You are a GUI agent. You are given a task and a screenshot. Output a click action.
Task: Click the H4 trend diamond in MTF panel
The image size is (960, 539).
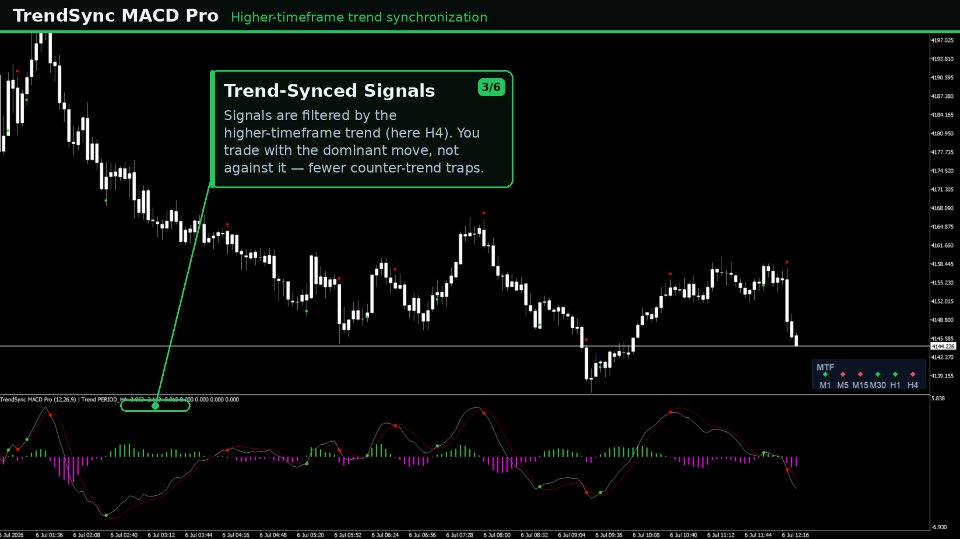pos(913,374)
